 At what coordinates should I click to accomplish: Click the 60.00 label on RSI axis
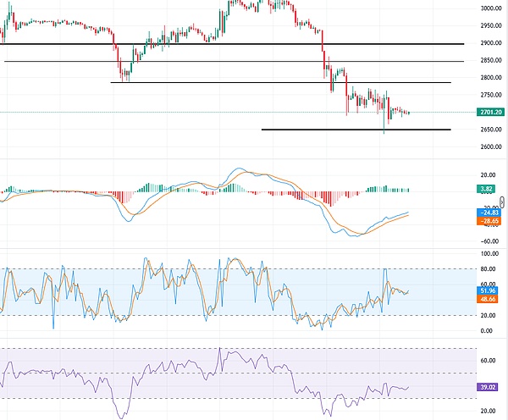click(488, 361)
